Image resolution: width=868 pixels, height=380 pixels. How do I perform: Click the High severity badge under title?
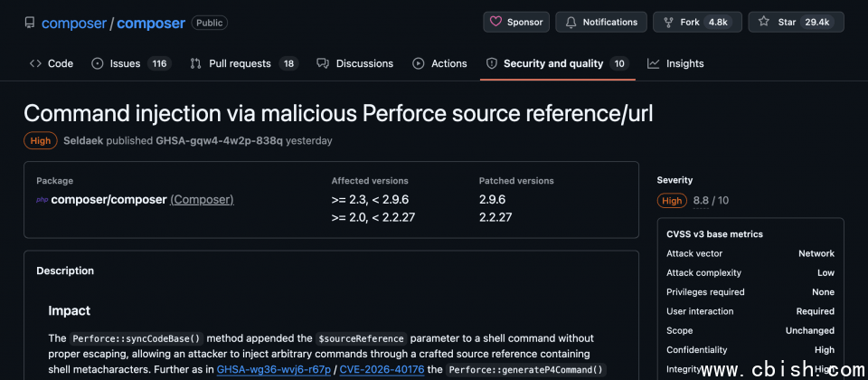coord(41,141)
